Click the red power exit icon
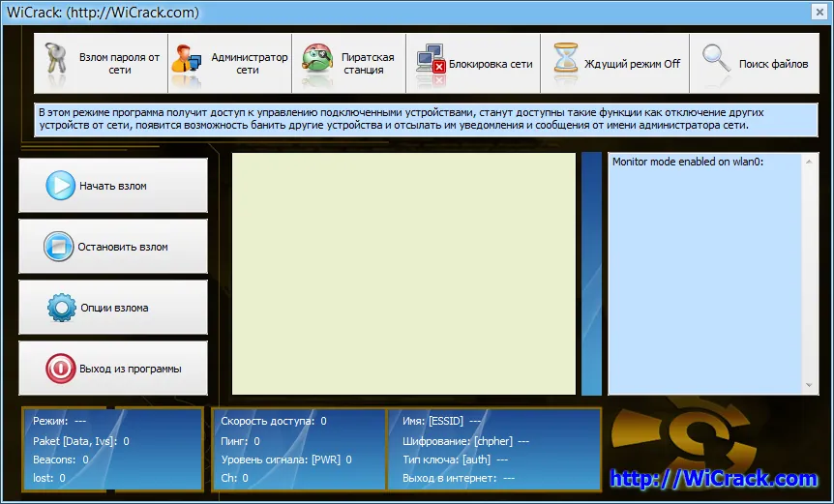Screen dimensions: 834x504 click(60, 369)
